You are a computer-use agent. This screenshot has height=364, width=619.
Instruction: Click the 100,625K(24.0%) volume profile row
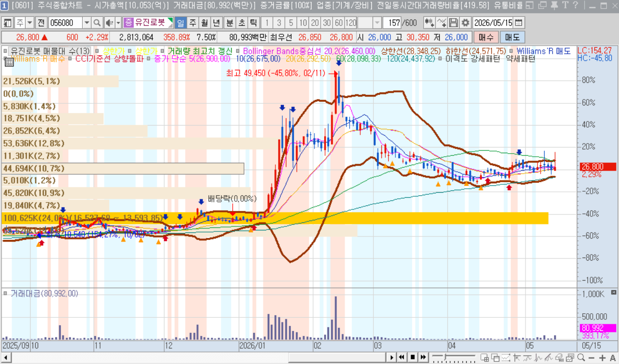(275, 218)
